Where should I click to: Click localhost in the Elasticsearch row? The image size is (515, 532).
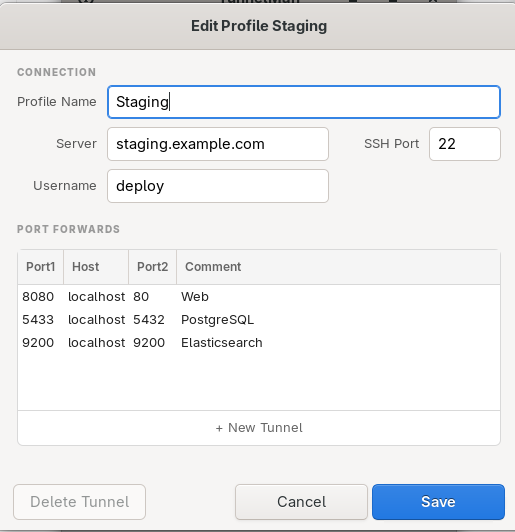coord(97,343)
